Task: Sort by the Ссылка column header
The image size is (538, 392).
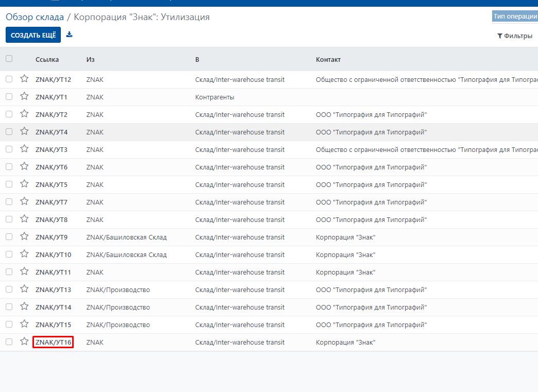Action: tap(47, 60)
